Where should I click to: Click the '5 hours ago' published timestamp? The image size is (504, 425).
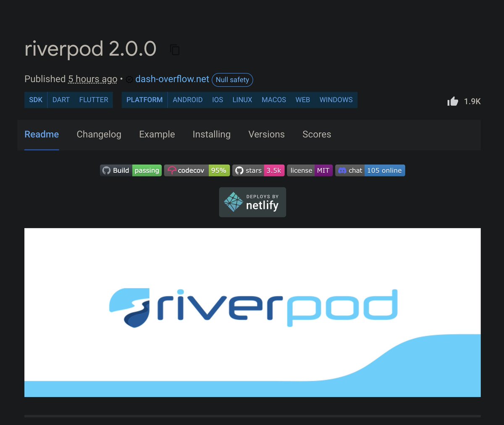click(93, 79)
